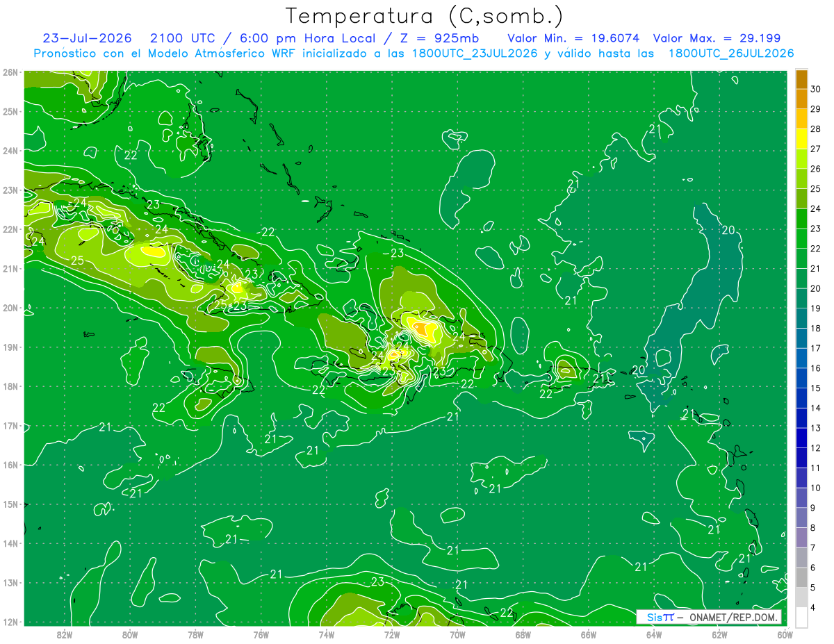The image size is (834, 644).
Task: Click the "23N" latitude label
Action: point(10,190)
